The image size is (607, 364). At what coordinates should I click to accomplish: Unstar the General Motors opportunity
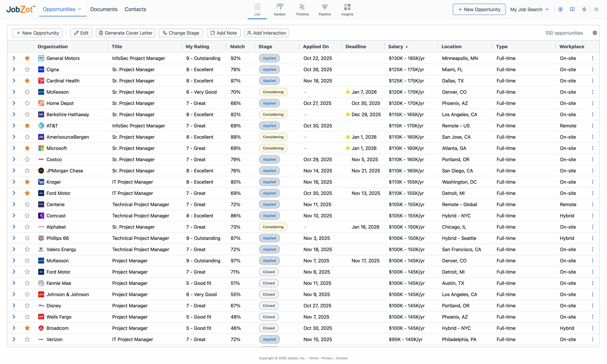point(27,58)
